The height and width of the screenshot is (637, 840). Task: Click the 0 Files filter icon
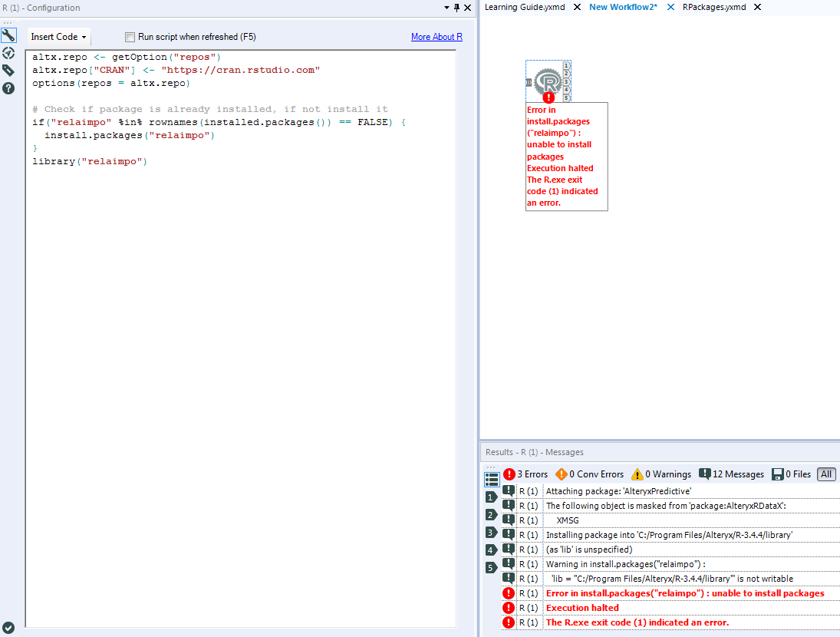point(776,474)
